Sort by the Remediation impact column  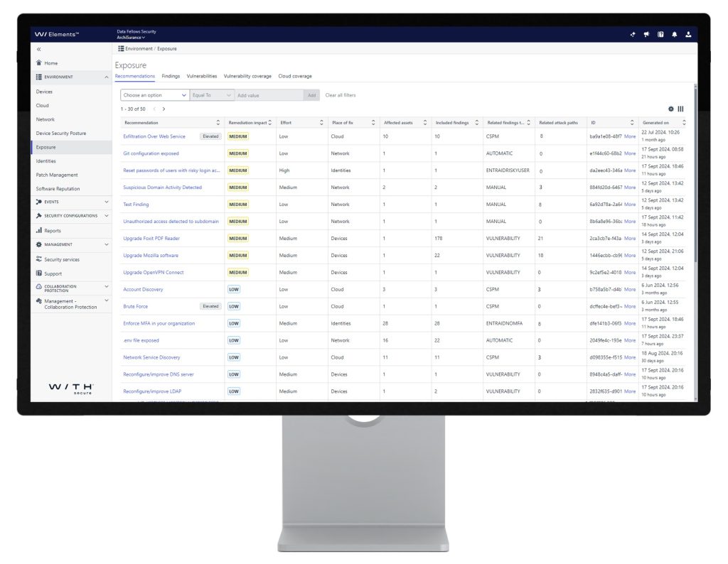[270, 123]
